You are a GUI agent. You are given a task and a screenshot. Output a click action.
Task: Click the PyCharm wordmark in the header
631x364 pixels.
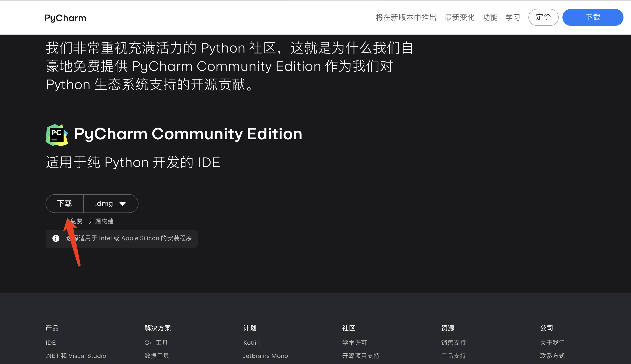tap(65, 18)
